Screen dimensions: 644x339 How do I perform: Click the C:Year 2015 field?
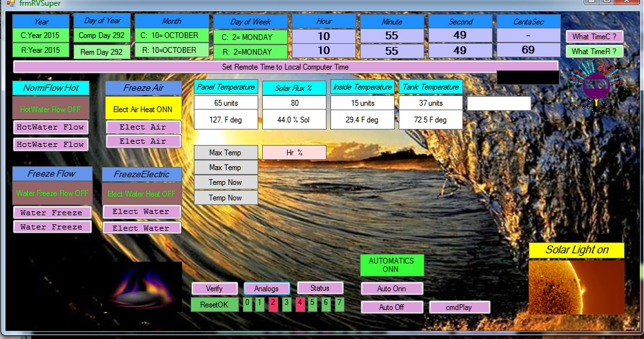pyautogui.click(x=41, y=35)
